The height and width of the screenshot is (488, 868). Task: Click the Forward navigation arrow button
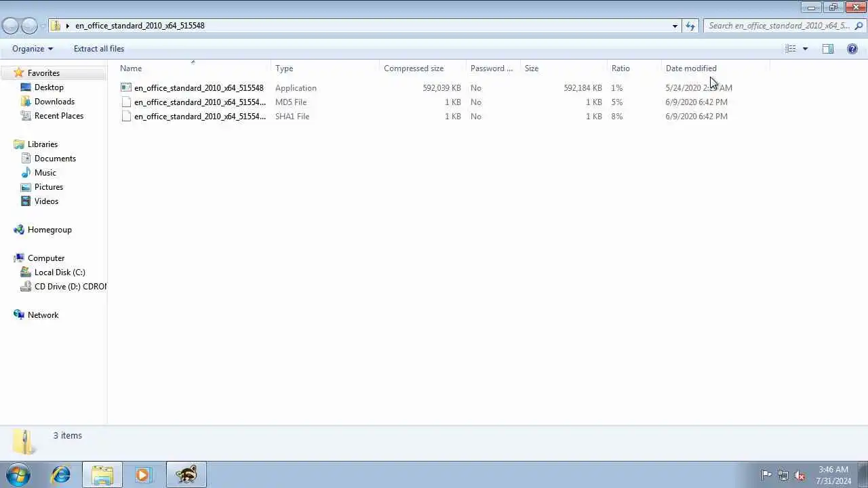point(29,26)
